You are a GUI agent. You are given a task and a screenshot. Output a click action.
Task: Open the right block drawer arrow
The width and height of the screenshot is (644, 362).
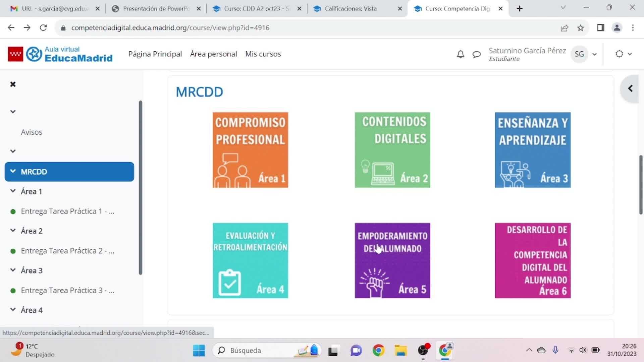(x=630, y=88)
